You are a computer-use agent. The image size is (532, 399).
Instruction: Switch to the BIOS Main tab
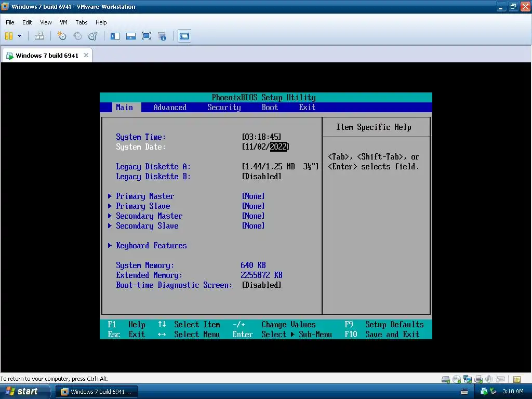click(125, 107)
